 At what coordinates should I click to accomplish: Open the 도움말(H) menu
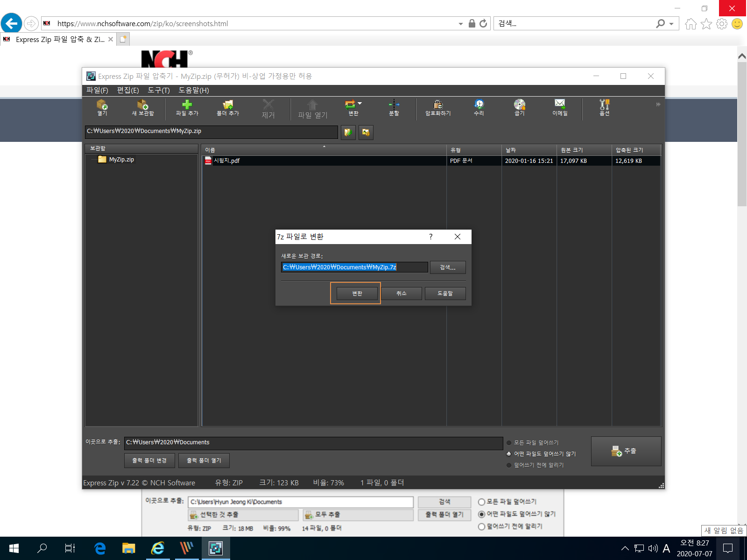(194, 90)
